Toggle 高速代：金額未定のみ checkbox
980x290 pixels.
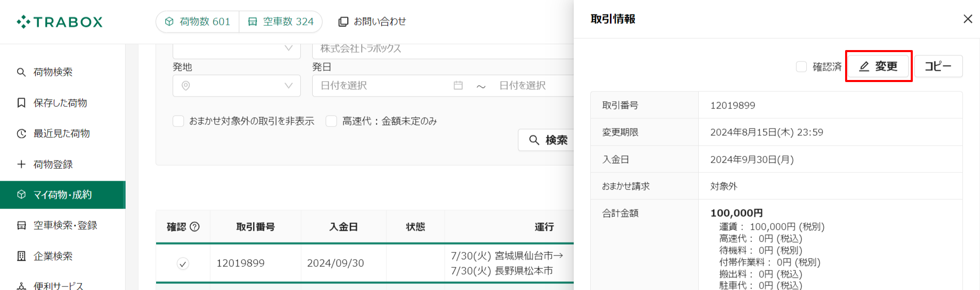click(x=331, y=121)
